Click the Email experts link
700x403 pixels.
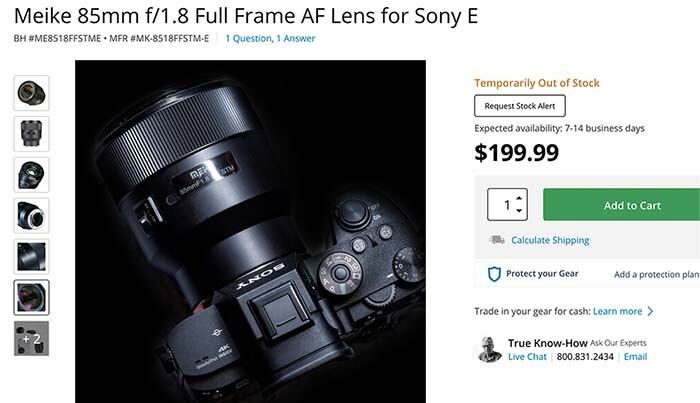[x=635, y=357]
